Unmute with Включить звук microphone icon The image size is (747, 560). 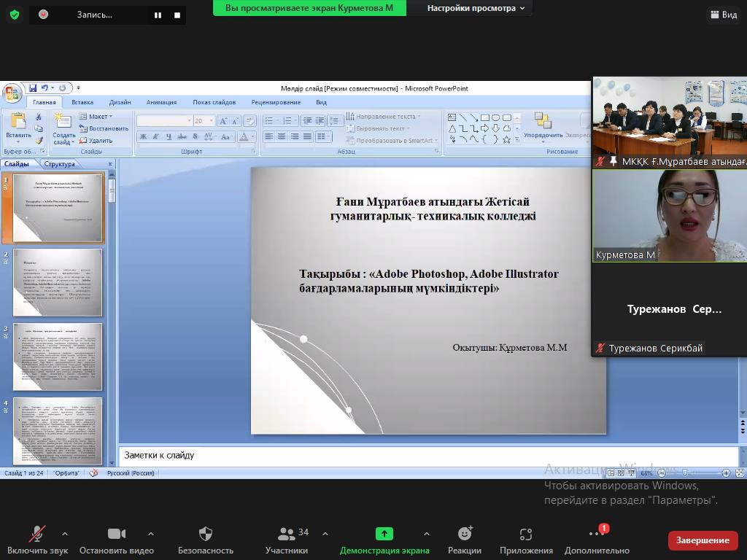(x=37, y=534)
